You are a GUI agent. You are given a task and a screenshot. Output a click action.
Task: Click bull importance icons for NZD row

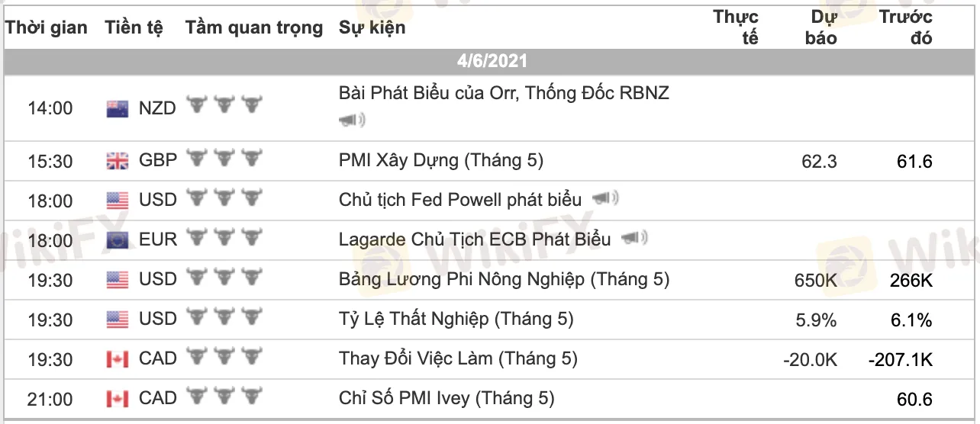[224, 105]
